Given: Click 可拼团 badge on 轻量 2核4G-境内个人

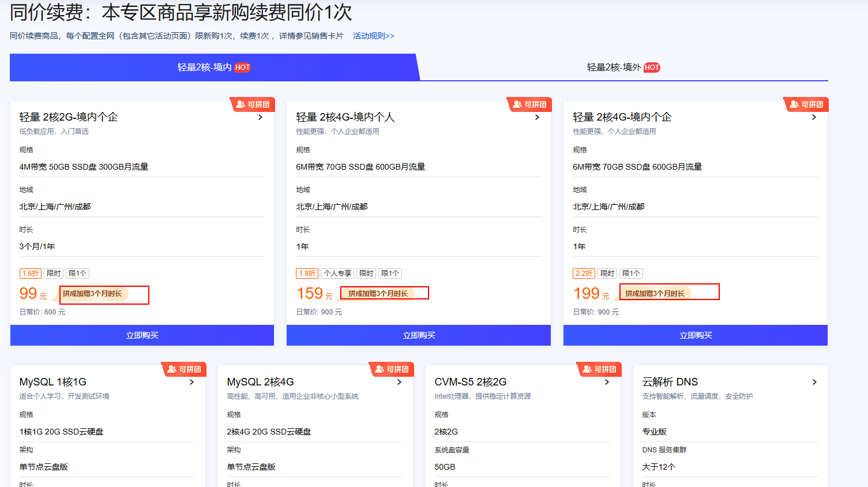Looking at the screenshot, I should point(529,104).
